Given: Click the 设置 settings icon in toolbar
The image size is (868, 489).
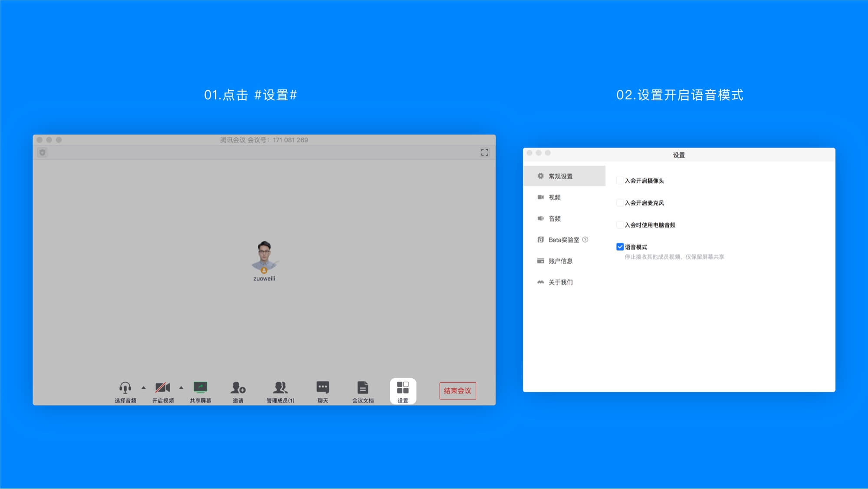Looking at the screenshot, I should tap(403, 387).
